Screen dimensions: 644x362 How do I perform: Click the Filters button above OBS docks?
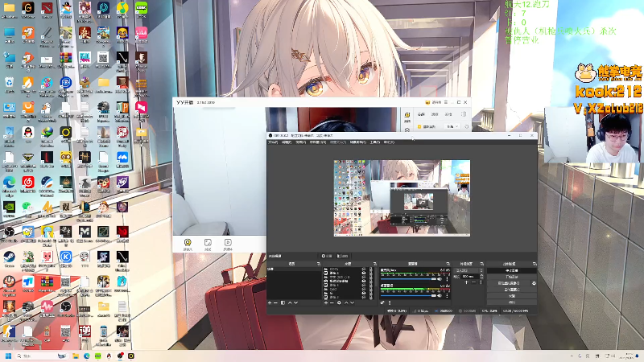tap(343, 256)
